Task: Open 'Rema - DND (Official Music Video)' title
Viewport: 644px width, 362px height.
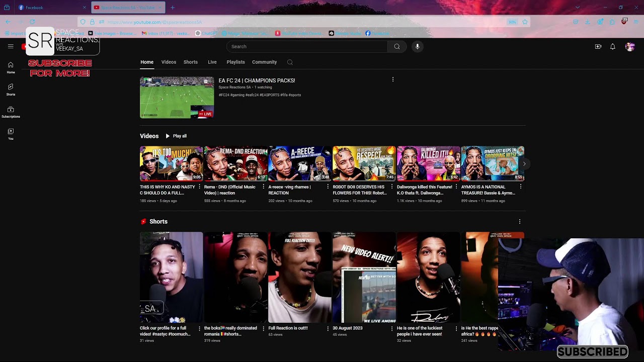Action: [230, 190]
